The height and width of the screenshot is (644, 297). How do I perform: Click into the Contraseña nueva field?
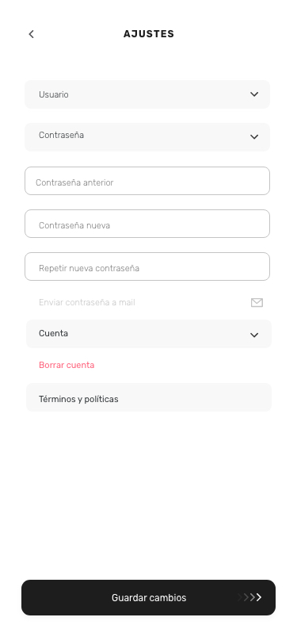(x=147, y=224)
